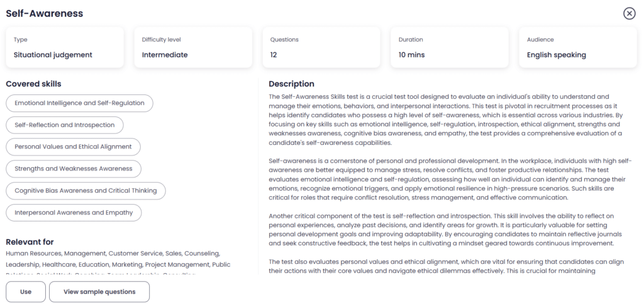Click the Relevant for heading
644x304 pixels.
[30, 242]
